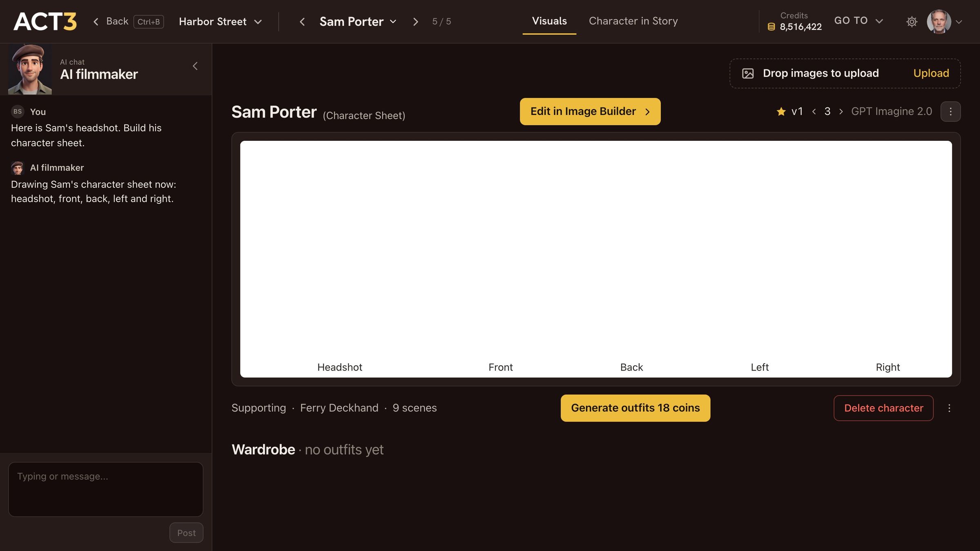This screenshot has width=980, height=551.
Task: Go to previous version arrow
Action: click(814, 111)
